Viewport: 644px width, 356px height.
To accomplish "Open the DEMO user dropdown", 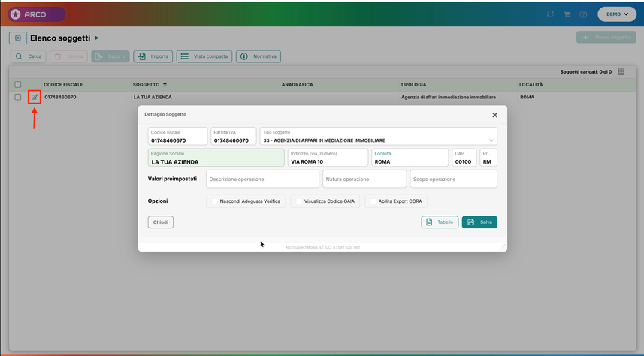I will pyautogui.click(x=617, y=14).
